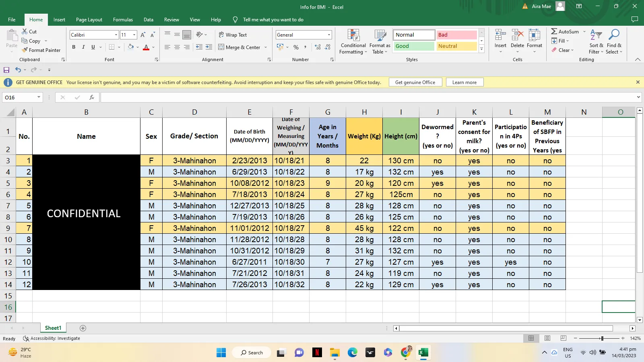Switch to Page Layout tab

pos(89,20)
